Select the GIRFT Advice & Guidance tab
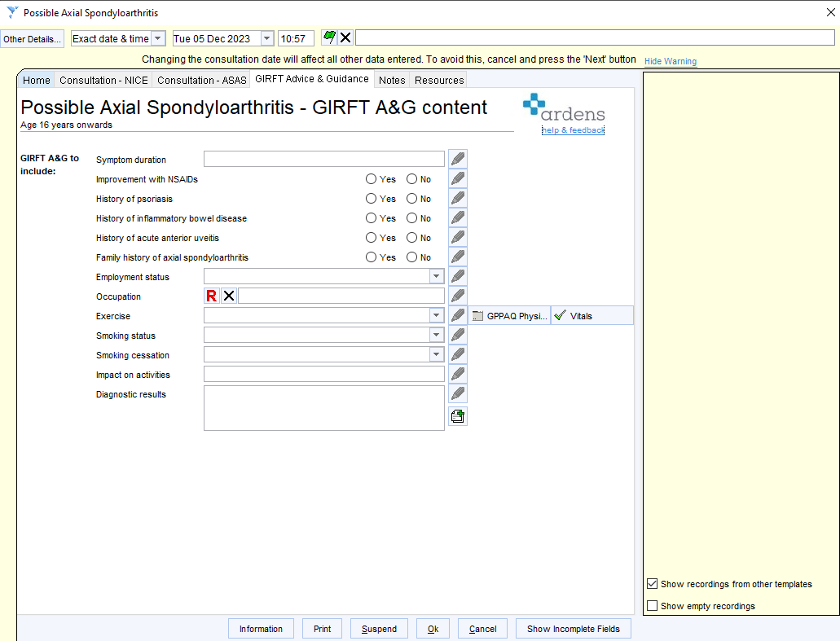 point(312,79)
